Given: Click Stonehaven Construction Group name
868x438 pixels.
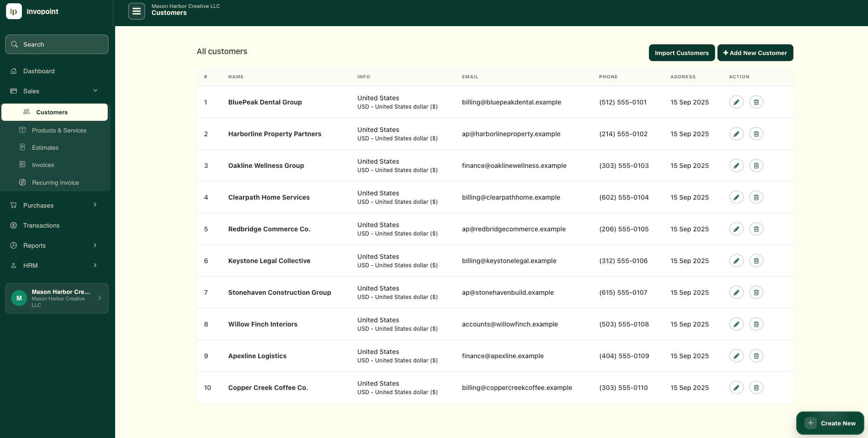Looking at the screenshot, I should coord(280,292).
